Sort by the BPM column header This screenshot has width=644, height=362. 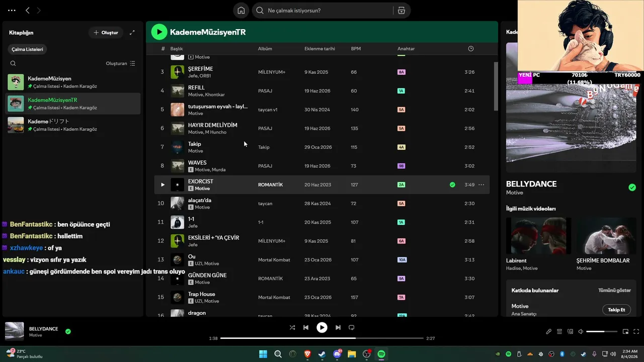point(356,49)
